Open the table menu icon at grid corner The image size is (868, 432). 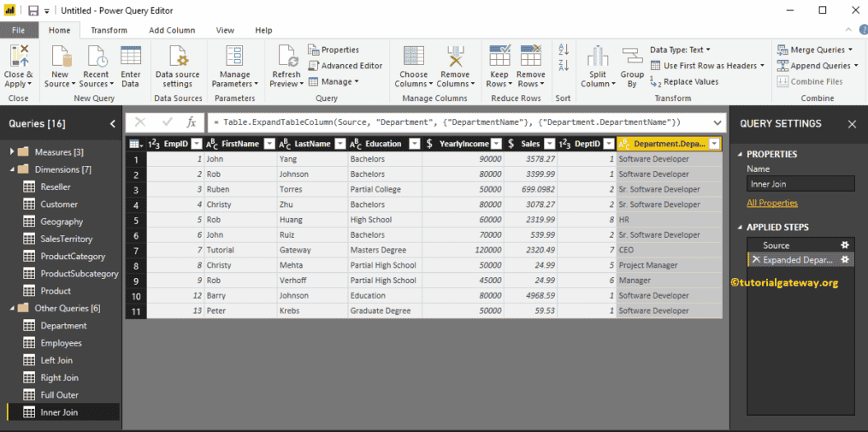tap(135, 144)
